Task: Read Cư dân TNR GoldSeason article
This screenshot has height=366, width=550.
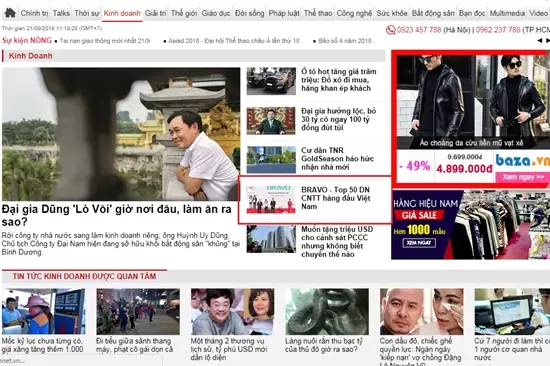Action: click(x=337, y=159)
